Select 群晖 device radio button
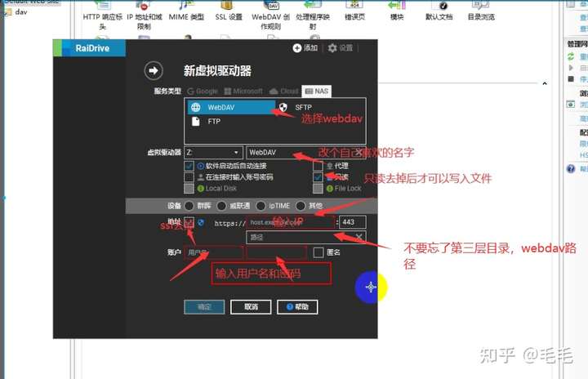 pyautogui.click(x=189, y=206)
